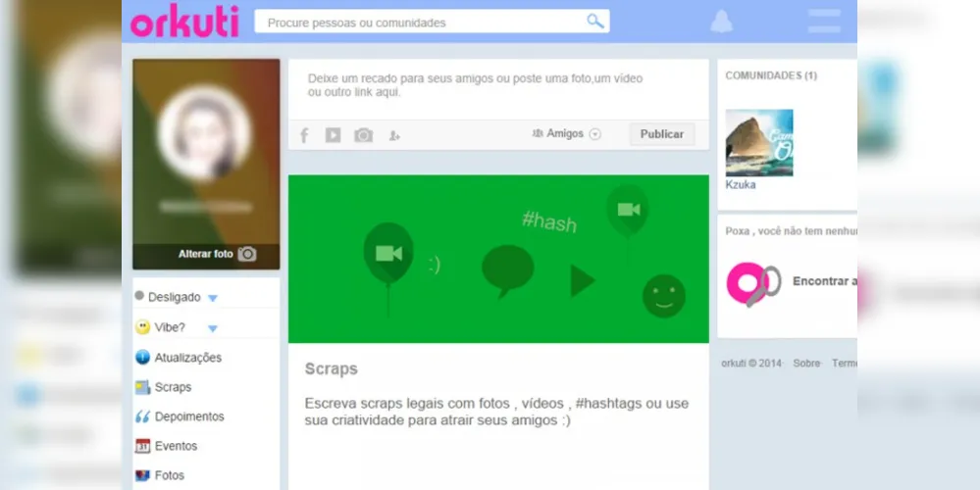The image size is (980, 490).
Task: Click the photo camera icon in composer
Action: coord(364,135)
